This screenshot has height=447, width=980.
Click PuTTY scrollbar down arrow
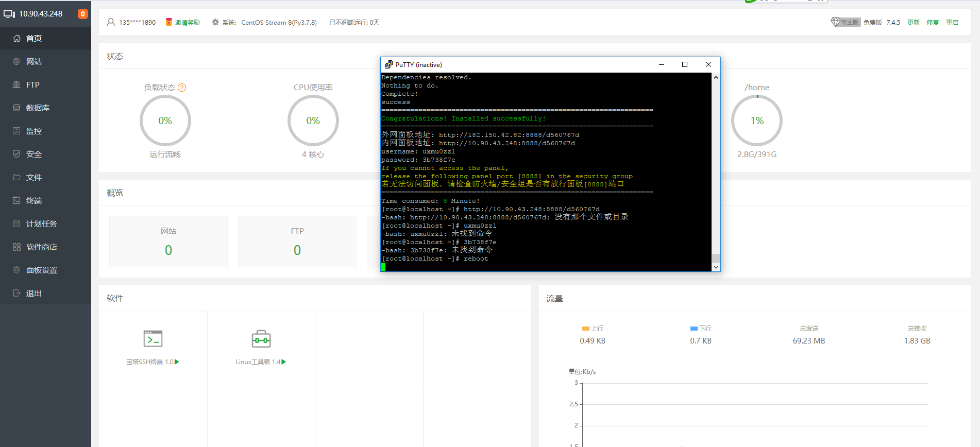716,267
